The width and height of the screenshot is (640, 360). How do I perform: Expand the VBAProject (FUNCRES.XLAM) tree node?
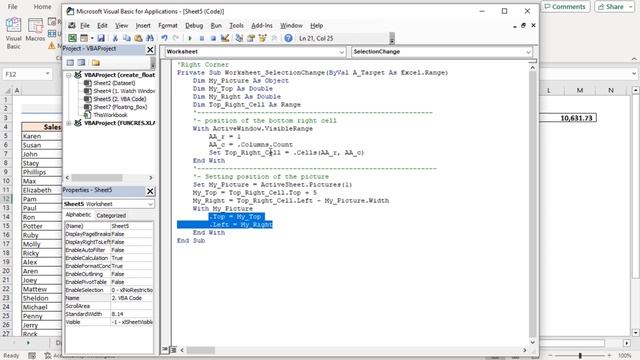[69, 123]
